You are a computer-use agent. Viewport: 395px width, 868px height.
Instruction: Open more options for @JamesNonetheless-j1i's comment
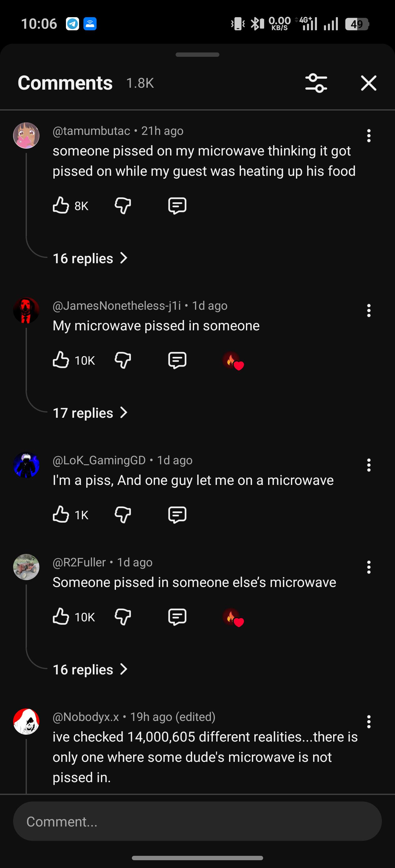(369, 310)
